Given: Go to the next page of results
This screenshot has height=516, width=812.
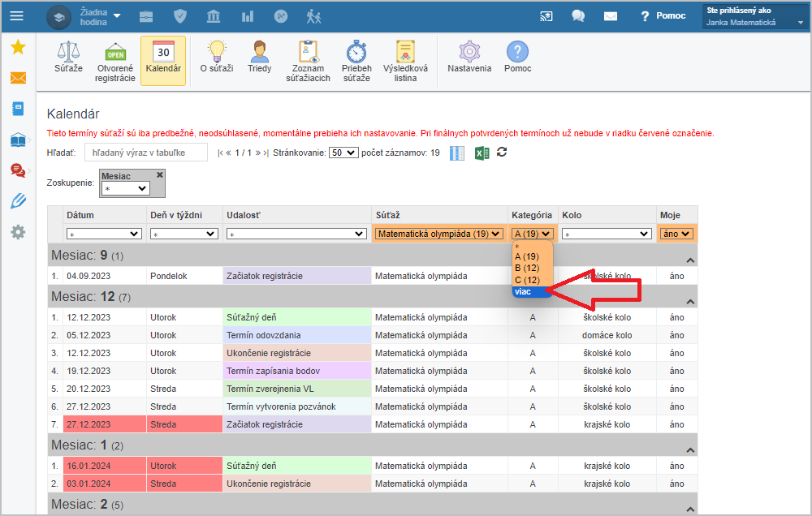Looking at the screenshot, I should pyautogui.click(x=258, y=153).
